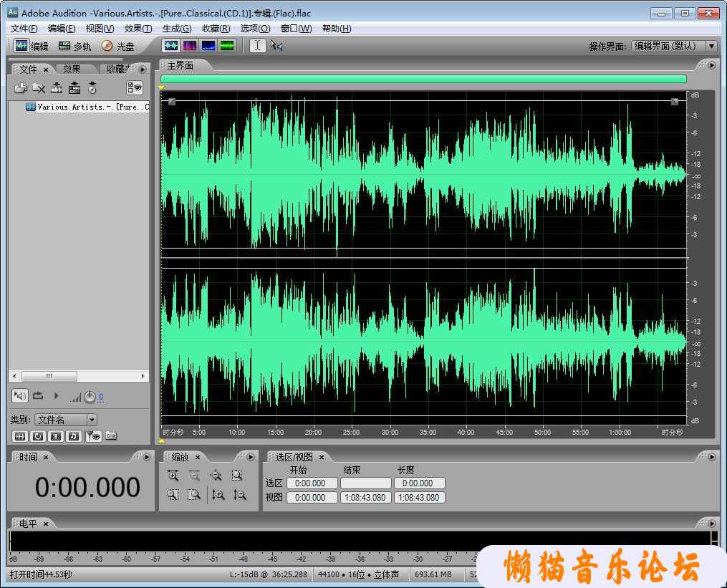Open the main panel options arrow
727x588 pixels.
click(x=712, y=65)
